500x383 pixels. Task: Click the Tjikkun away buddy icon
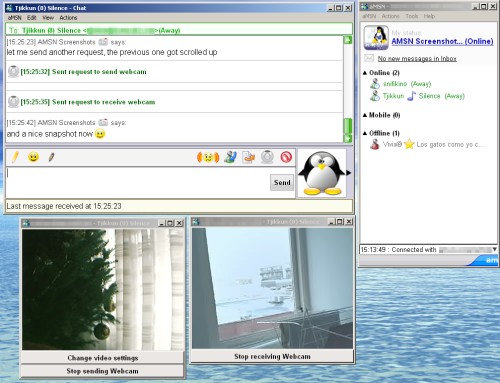[375, 96]
